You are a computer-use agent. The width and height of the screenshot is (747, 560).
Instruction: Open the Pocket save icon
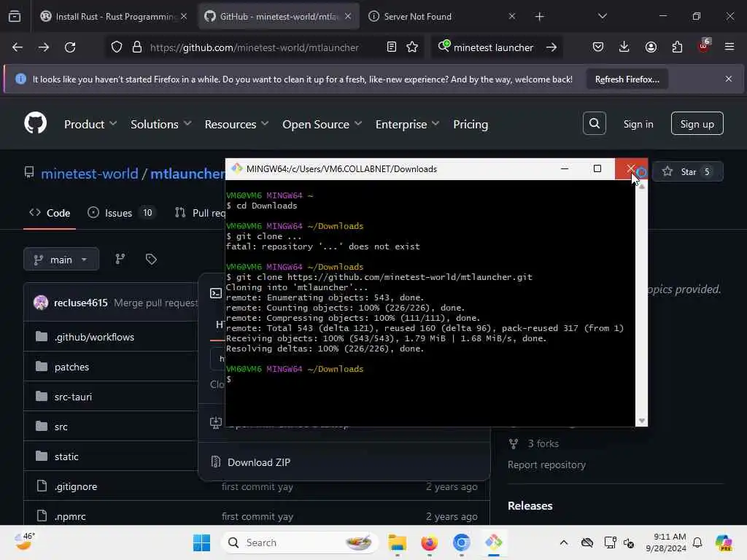point(598,47)
